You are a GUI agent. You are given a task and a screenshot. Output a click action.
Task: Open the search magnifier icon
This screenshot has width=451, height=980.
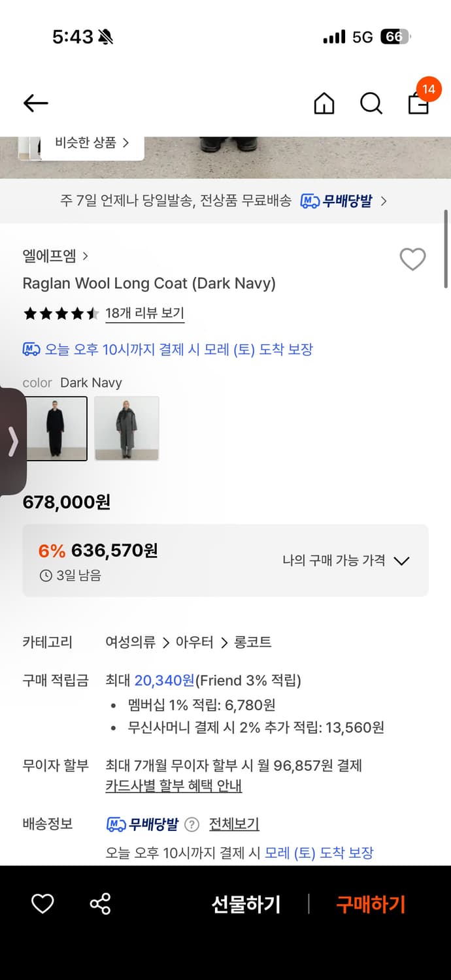point(371,103)
